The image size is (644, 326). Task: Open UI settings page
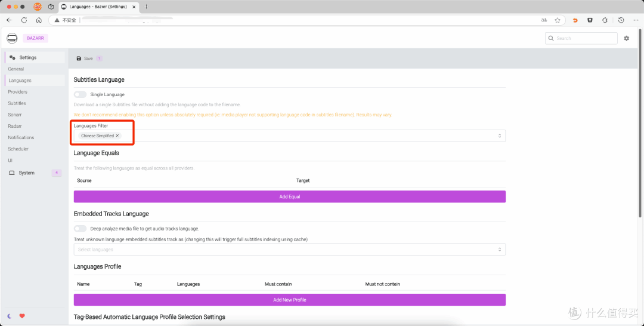(x=10, y=161)
